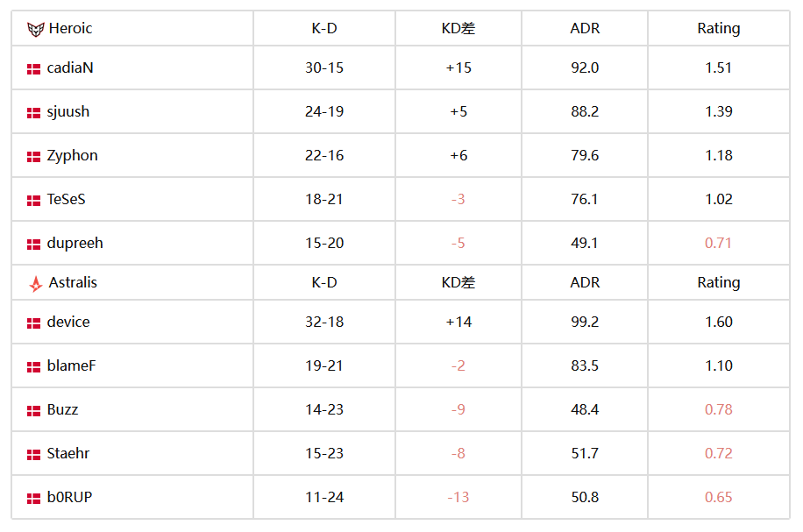Click the KD差 header in Astralis row
Screen dimensions: 803x532
click(x=458, y=282)
